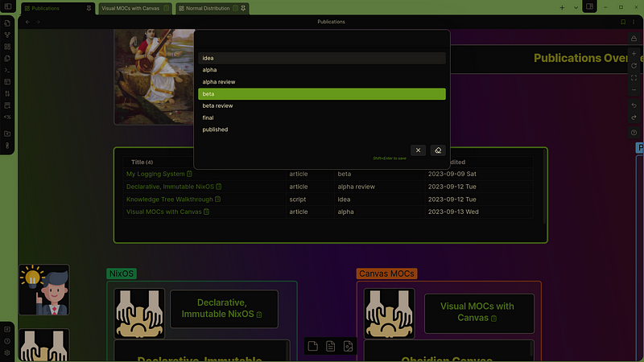
Task: Click the templater <% ribbon icon
Action: pos(7,117)
